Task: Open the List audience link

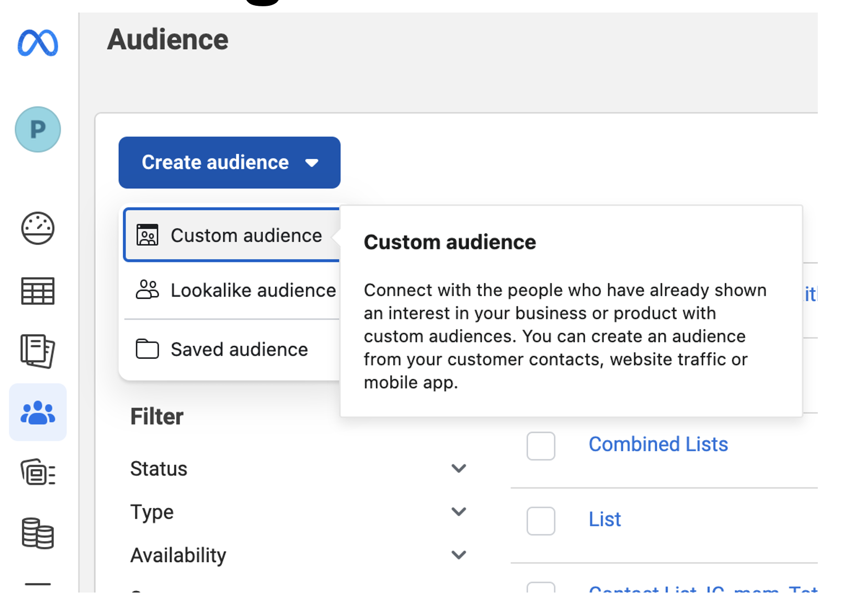Action: pos(604,519)
